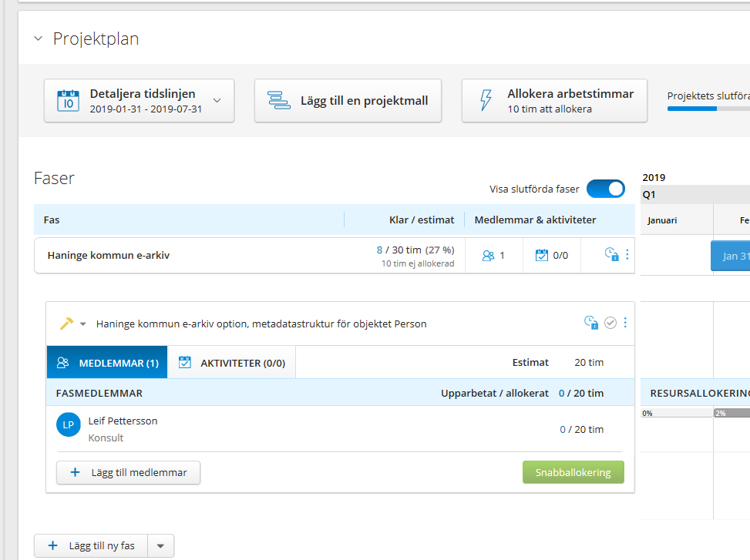Image resolution: width=750 pixels, height=560 pixels.
Task: Click the 10 tim ej allokerad text
Action: pos(418,263)
